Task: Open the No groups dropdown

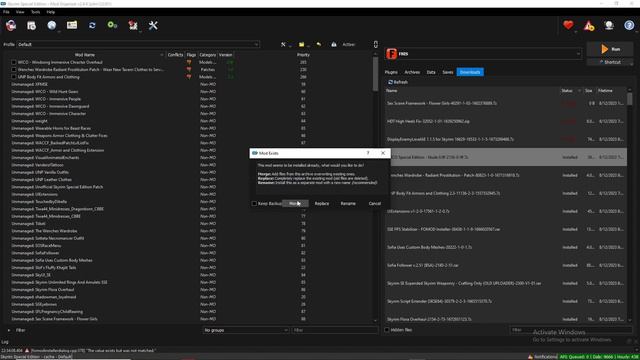Action: click(x=245, y=330)
